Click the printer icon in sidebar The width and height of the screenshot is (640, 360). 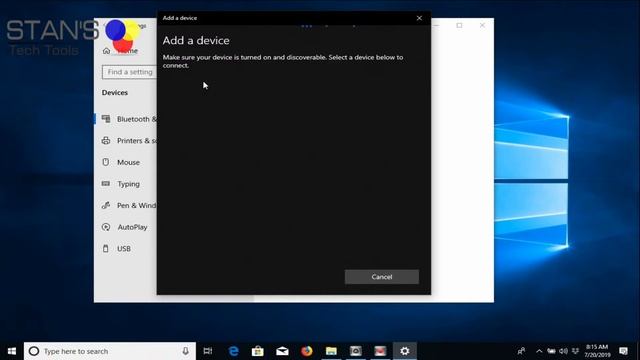tap(106, 140)
